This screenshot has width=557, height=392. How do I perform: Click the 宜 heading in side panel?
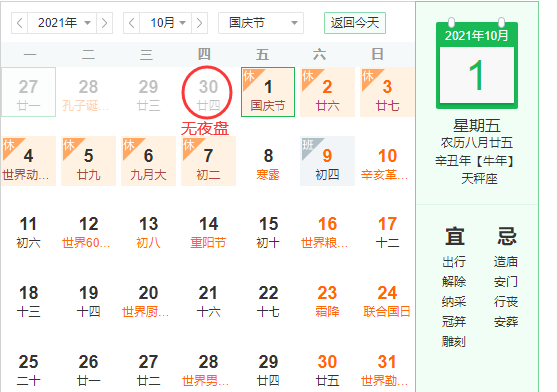click(x=455, y=236)
